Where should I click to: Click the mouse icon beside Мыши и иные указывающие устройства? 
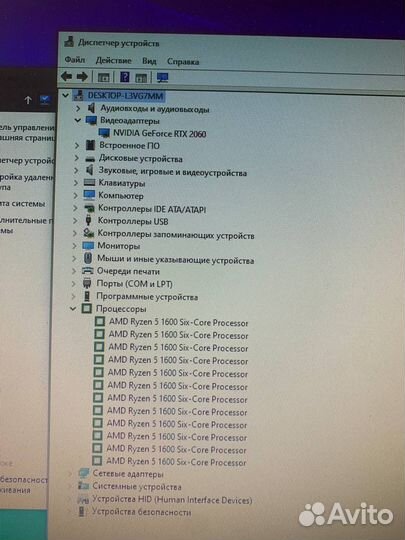[88, 258]
